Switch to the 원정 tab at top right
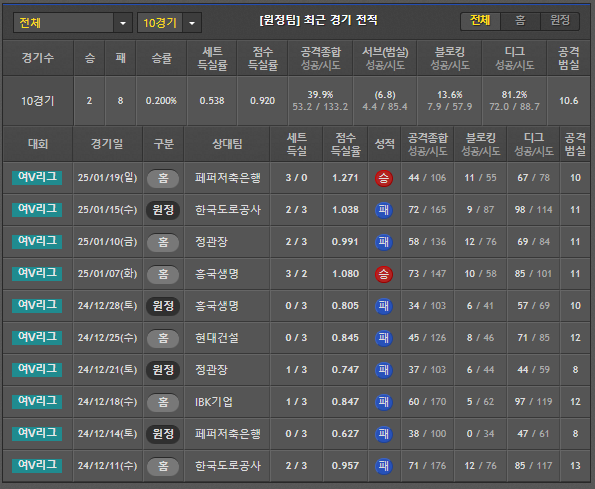This screenshot has height=489, width=595. click(560, 20)
